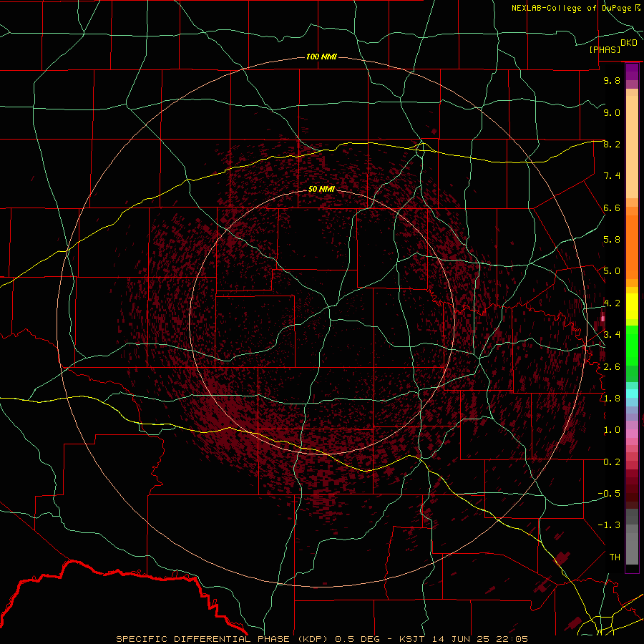Image resolution: width=644 pixels, height=644 pixels.
Task: Pick the peach segment of the color bar
Action: point(632,148)
